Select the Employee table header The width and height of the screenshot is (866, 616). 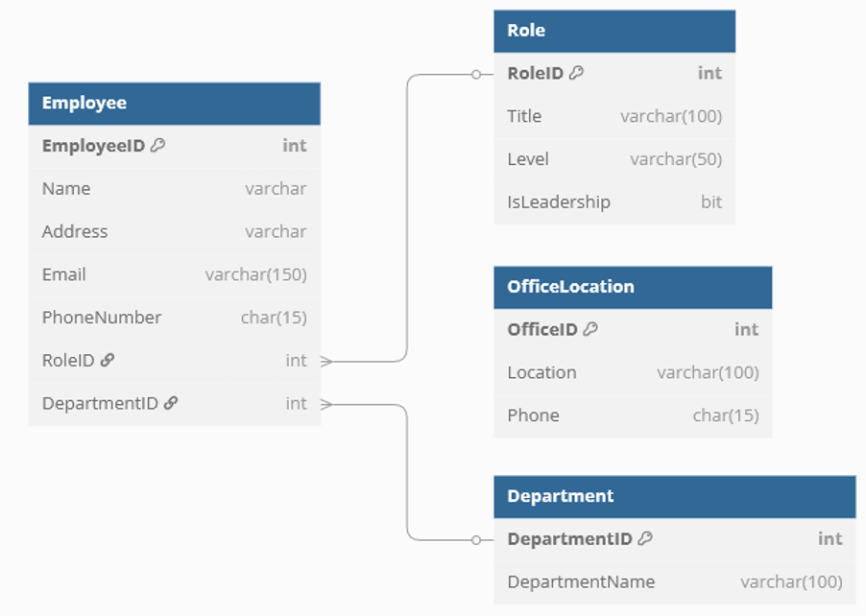(174, 104)
